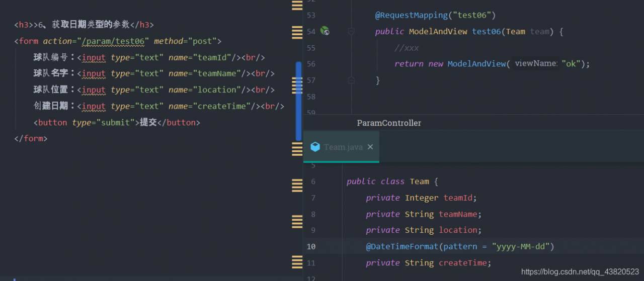Click the location field in Team.java
Screen dimensions: 644x281
[x=458, y=230]
